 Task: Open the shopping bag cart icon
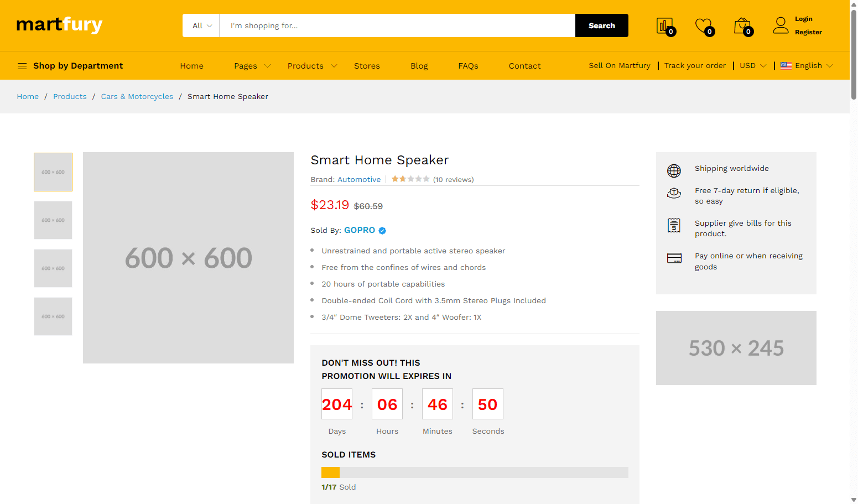(742, 25)
